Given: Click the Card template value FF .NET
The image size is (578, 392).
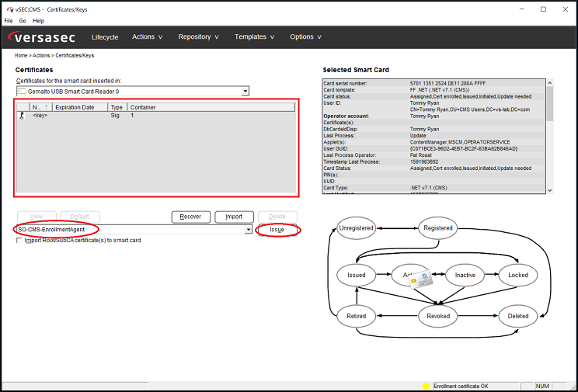Looking at the screenshot, I should click(x=440, y=90).
